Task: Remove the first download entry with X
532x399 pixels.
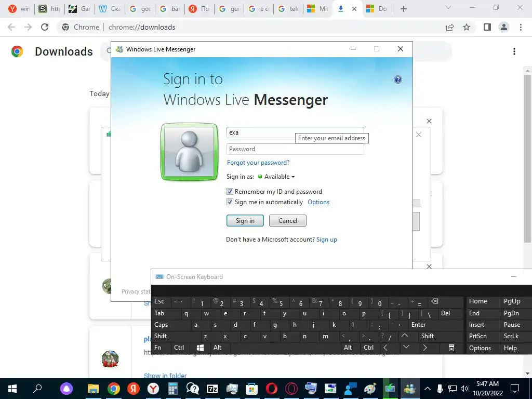Action: click(x=429, y=121)
